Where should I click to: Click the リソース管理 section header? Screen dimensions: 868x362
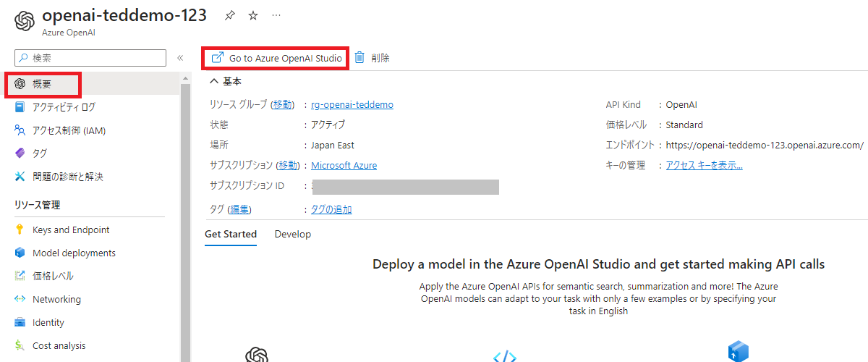tap(37, 205)
